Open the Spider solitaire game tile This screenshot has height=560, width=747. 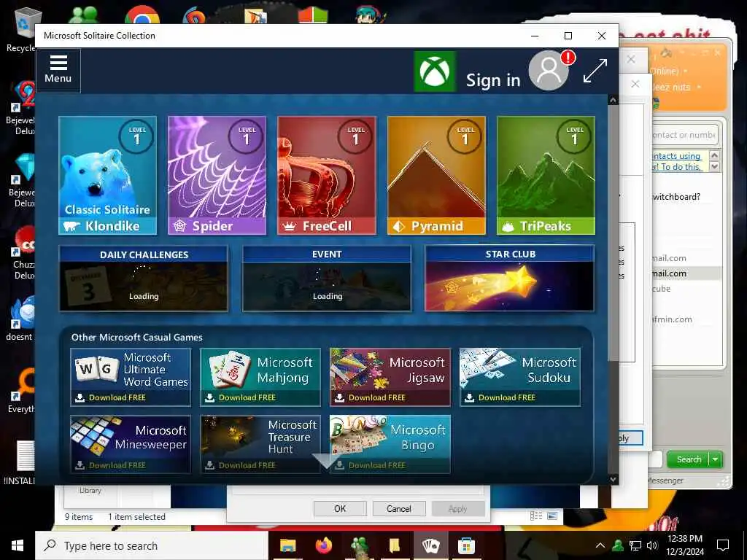pos(217,175)
